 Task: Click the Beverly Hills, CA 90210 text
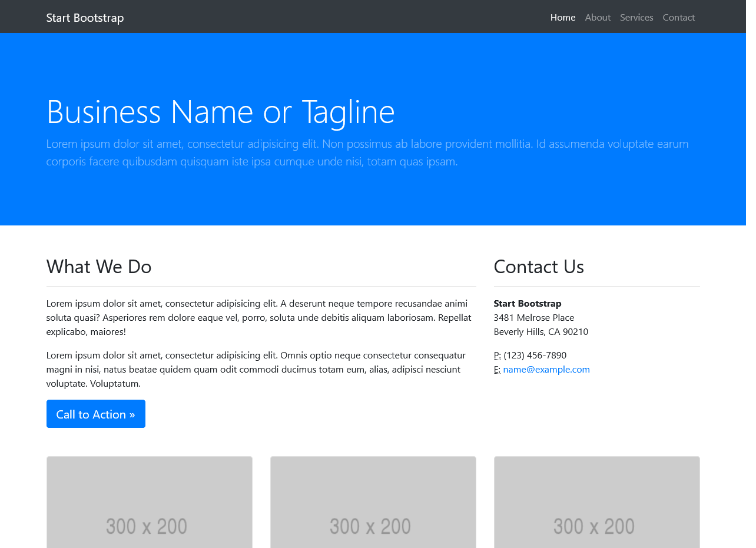coord(541,331)
